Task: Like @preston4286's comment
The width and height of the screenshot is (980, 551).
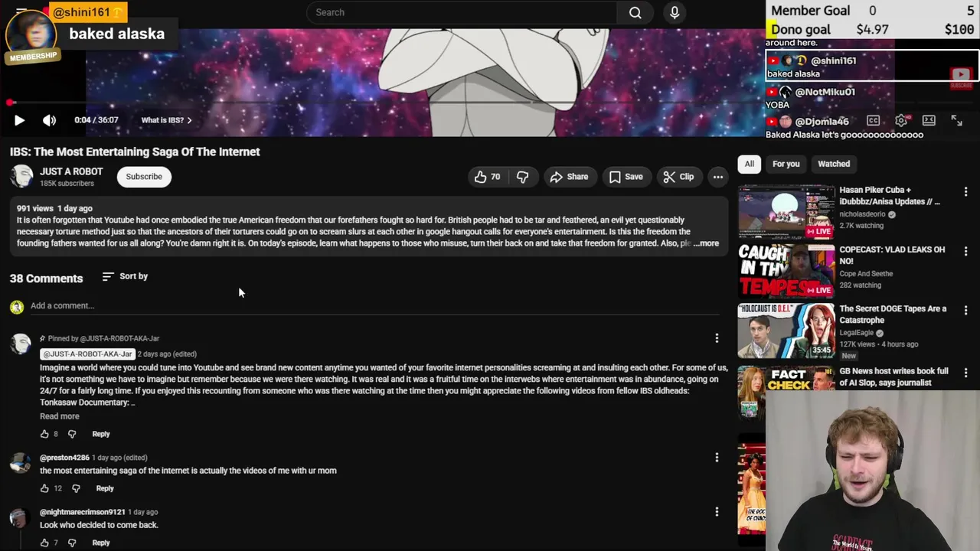Action: (x=44, y=488)
